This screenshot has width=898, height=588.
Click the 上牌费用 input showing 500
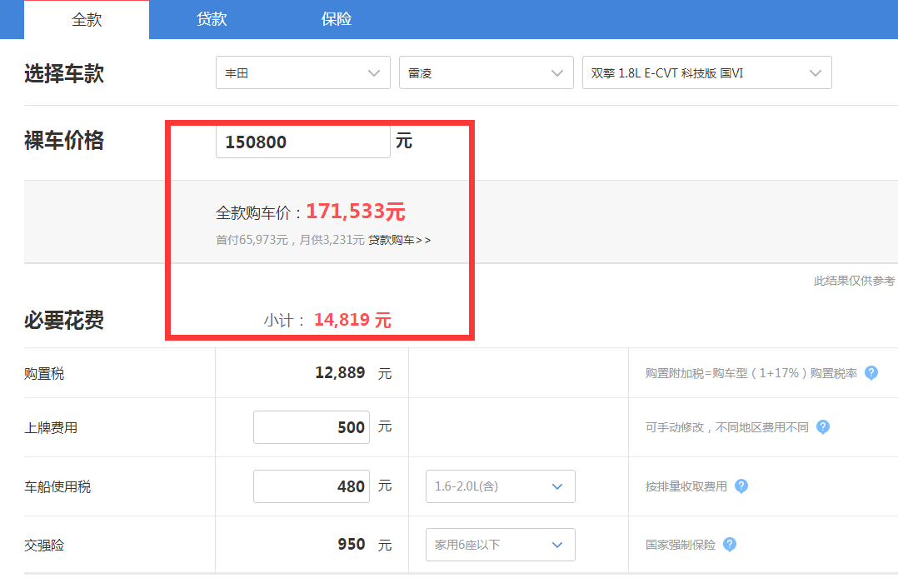point(312,427)
